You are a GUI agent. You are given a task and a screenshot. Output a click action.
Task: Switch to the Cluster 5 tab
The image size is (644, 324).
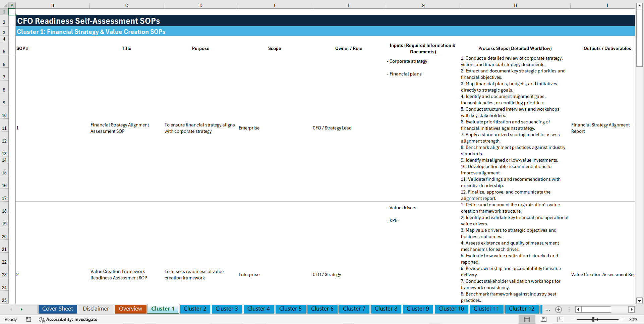coord(290,309)
